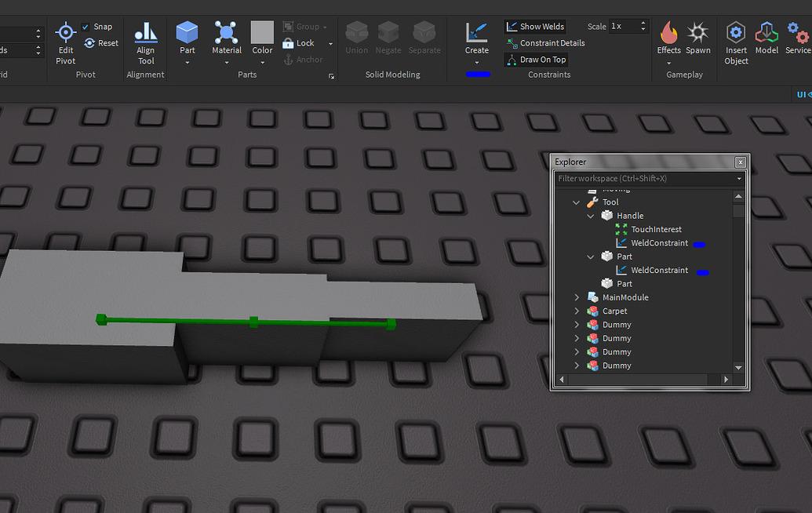Viewport: 812px width, 513px height.
Task: Toggle the Anchor option
Action: [303, 60]
